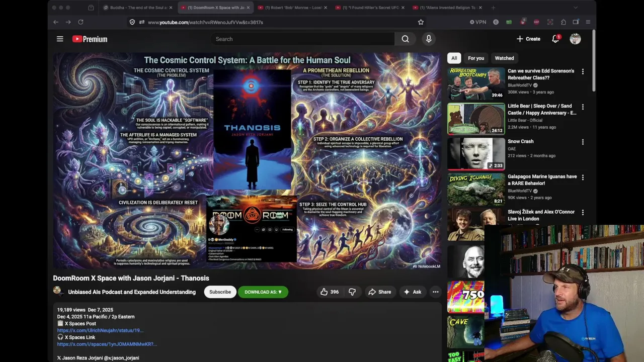Close the DoomRoom X Space tab
The image size is (644, 362).
click(x=248, y=8)
